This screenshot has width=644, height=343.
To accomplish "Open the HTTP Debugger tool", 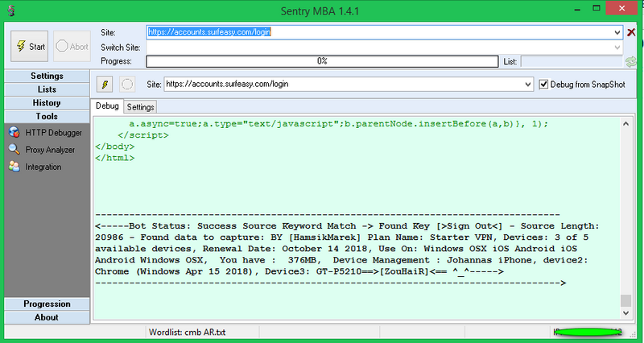I will click(x=45, y=133).
